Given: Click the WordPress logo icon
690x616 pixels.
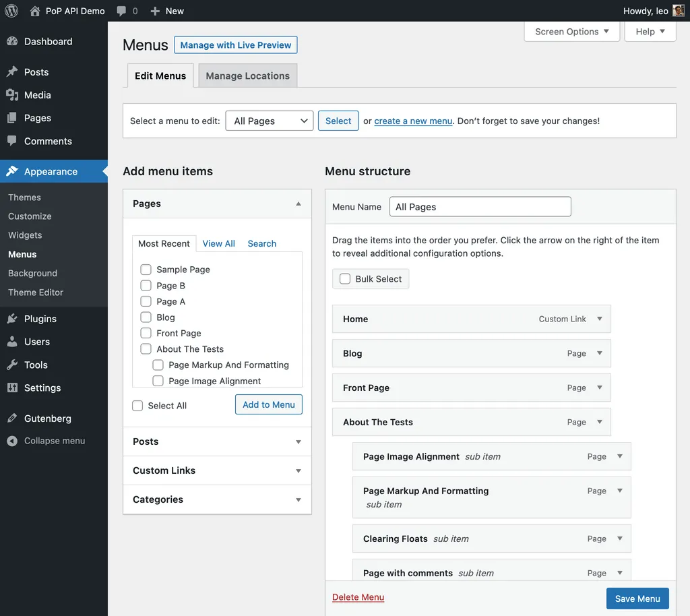Looking at the screenshot, I should tap(11, 11).
